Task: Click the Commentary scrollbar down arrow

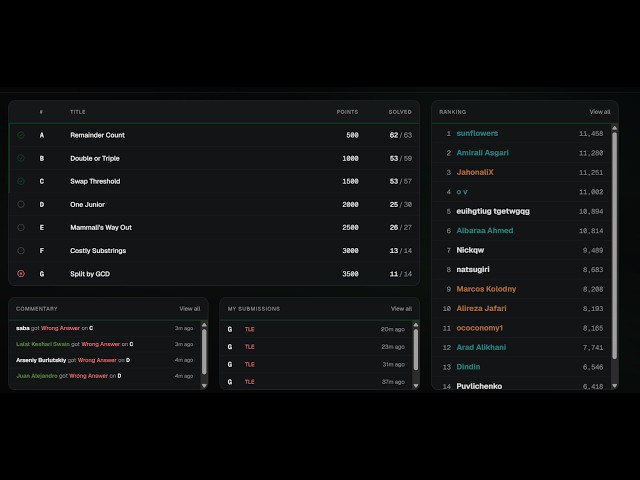Action: pyautogui.click(x=204, y=385)
